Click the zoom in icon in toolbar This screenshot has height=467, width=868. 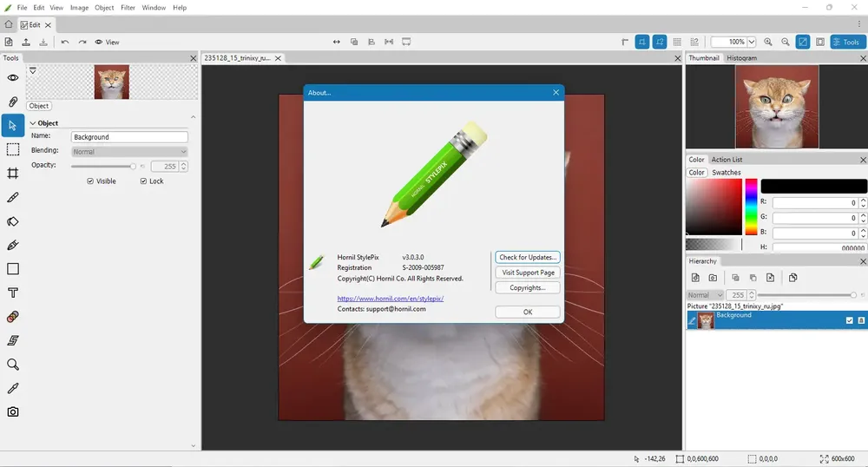coord(768,42)
